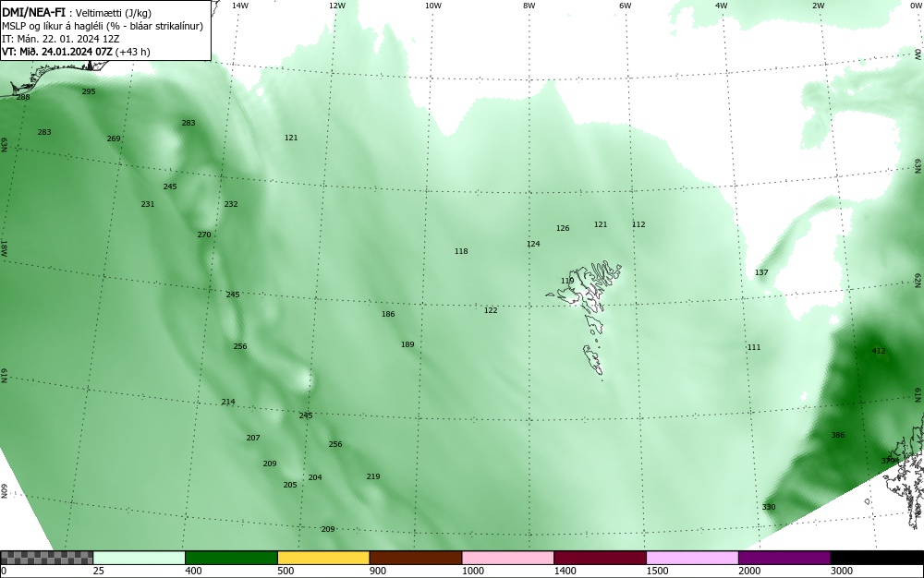Click the 'IT: Mán. 22. 01. 2024 12Z' line
The width and height of the screenshot is (924, 578).
[61, 39]
